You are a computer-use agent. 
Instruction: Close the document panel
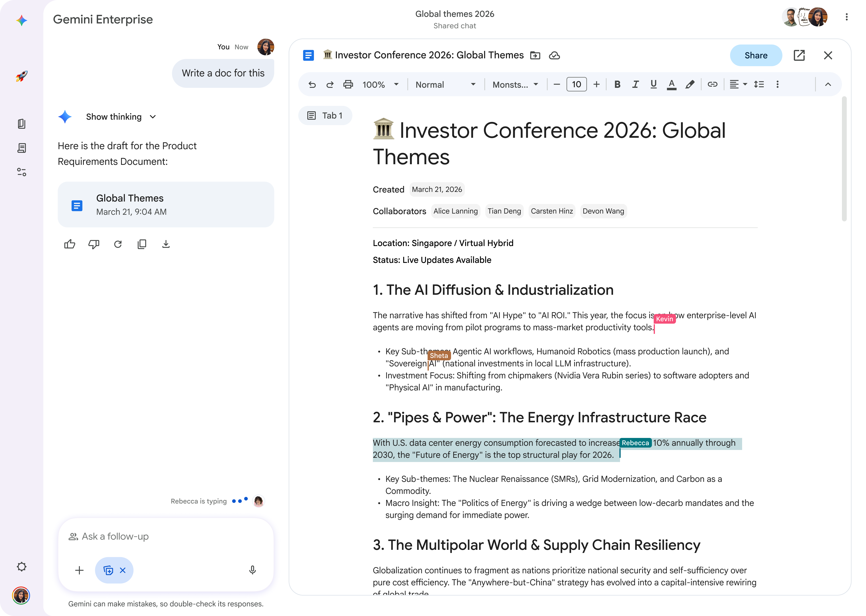coord(828,55)
